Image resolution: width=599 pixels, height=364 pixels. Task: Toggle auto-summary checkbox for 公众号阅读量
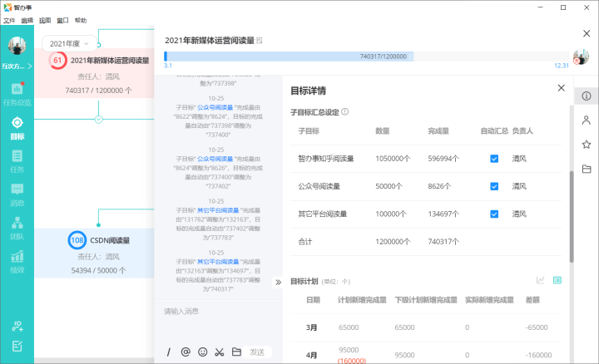[x=494, y=186]
